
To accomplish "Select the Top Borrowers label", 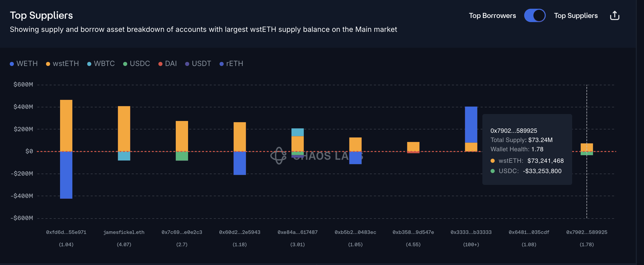I will (x=492, y=16).
